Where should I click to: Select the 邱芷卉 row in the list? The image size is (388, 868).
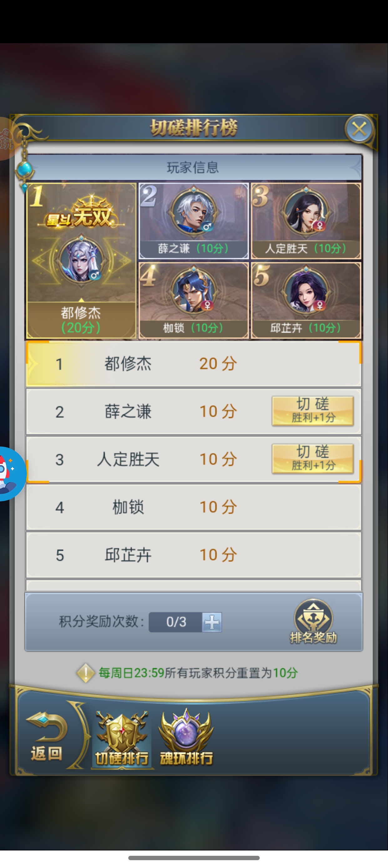point(194,555)
